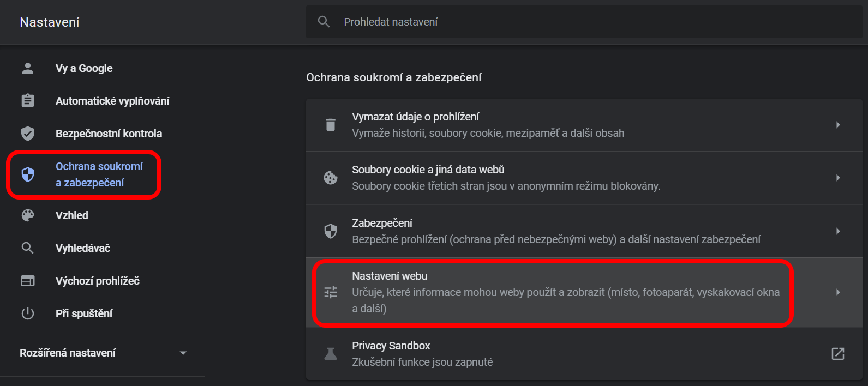
Task: Click the flask icon beside Privacy Sandbox
Action: pyautogui.click(x=331, y=354)
